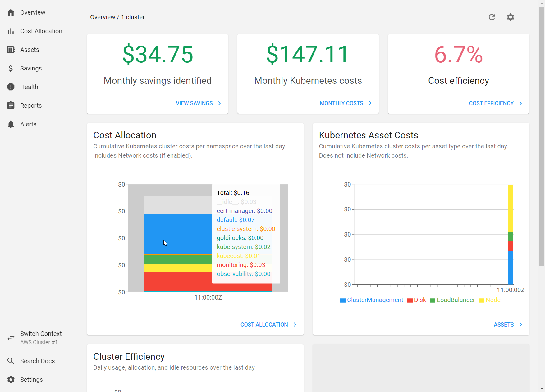The image size is (545, 392).
Task: Click the COST ALLOCATION link below chart
Action: (x=264, y=325)
